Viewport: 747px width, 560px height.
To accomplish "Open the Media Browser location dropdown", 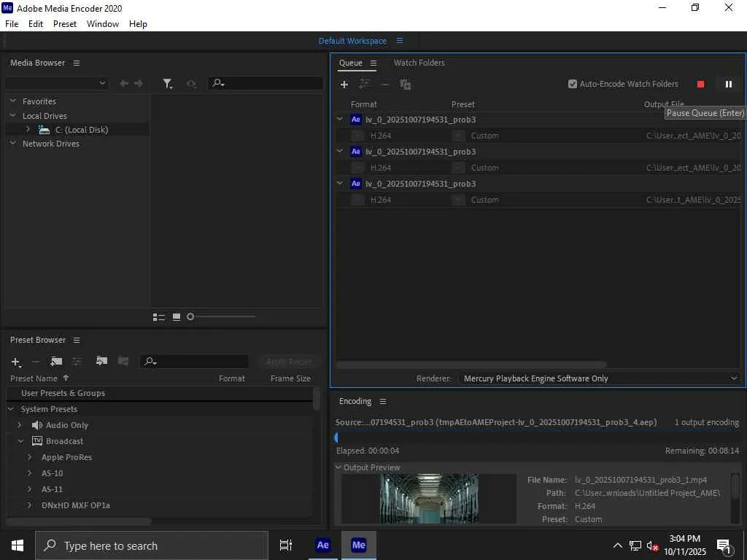I will coord(57,83).
